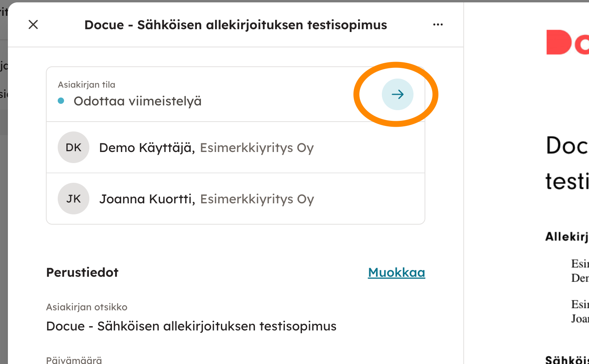
Task: Click the panel header document title
Action: (236, 25)
